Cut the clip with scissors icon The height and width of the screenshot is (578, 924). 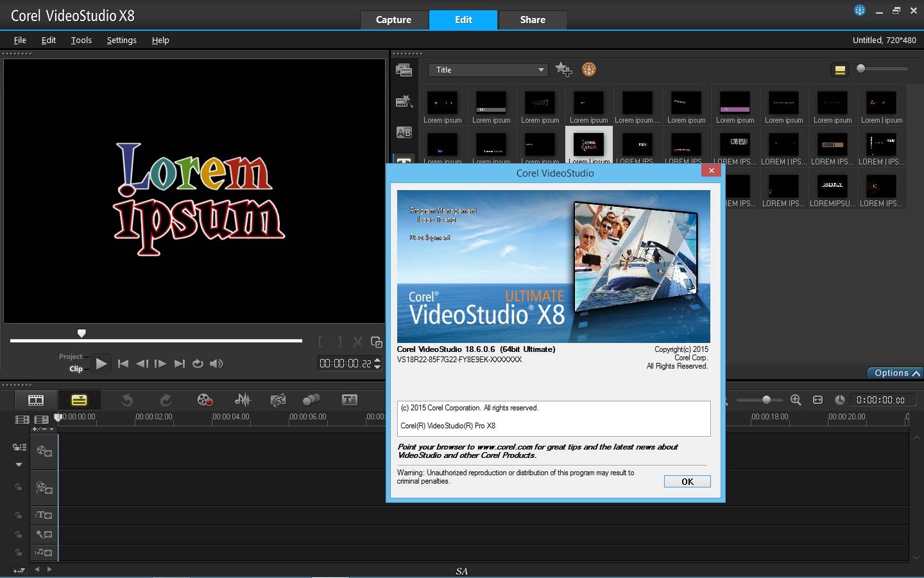click(x=358, y=342)
